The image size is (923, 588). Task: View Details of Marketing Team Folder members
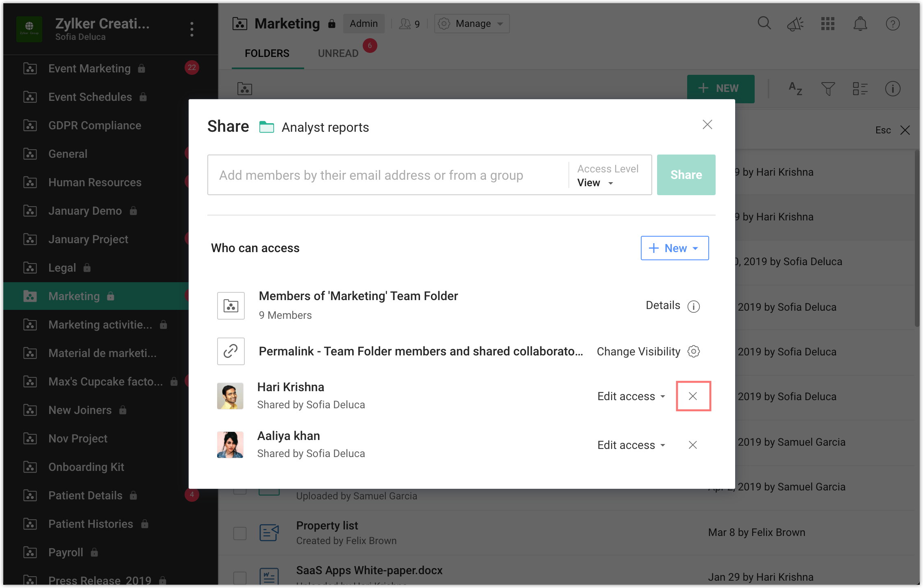[x=673, y=306]
